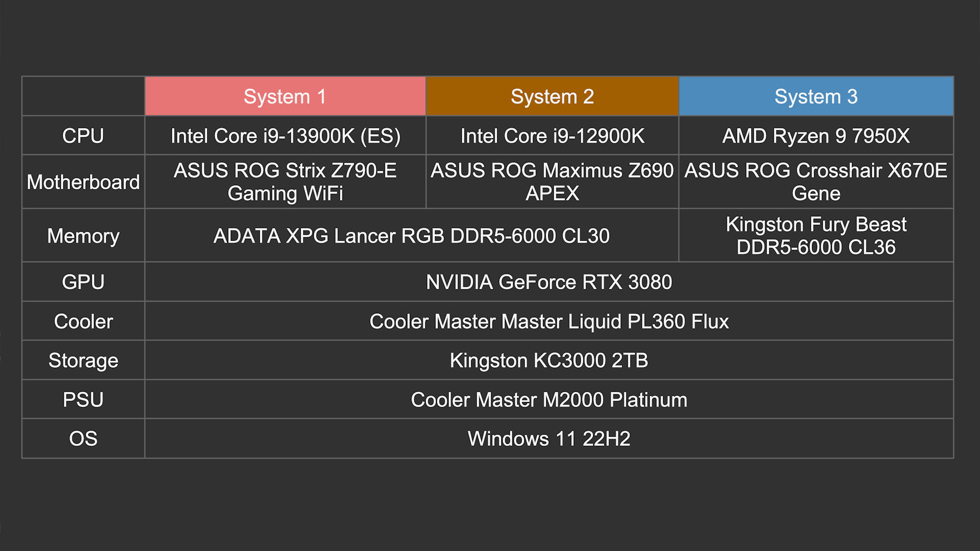Select the Memory row label
Viewport: 980px width, 551px height.
coord(83,236)
